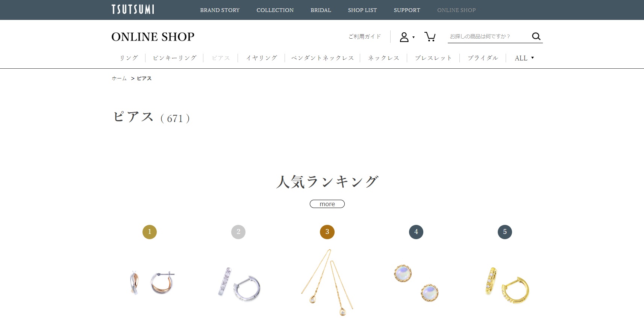Open the BRAND STORY menu
The image size is (644, 321).
tap(220, 10)
